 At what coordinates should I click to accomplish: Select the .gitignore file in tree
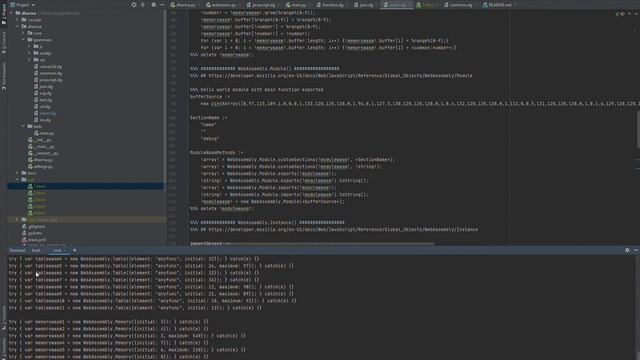[x=33, y=227]
